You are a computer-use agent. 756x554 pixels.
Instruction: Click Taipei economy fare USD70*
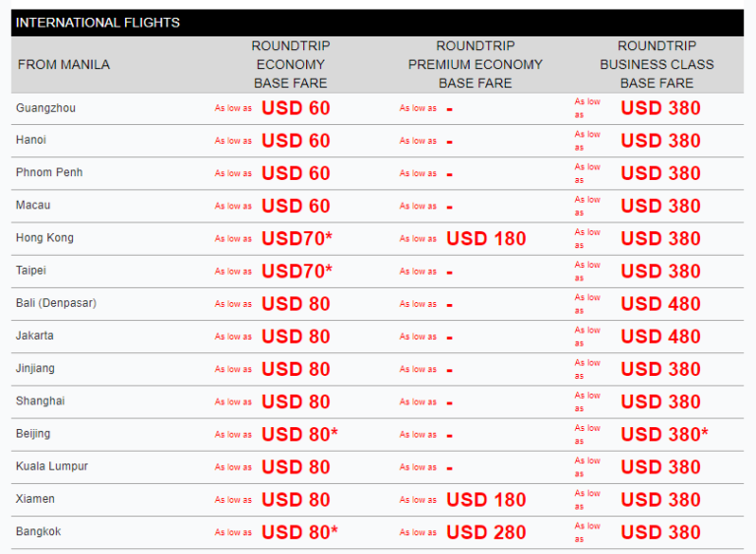[296, 271]
